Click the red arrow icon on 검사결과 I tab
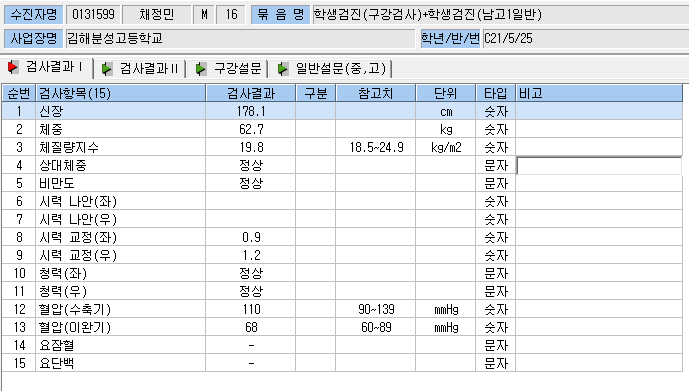The image size is (689, 391). (x=13, y=67)
